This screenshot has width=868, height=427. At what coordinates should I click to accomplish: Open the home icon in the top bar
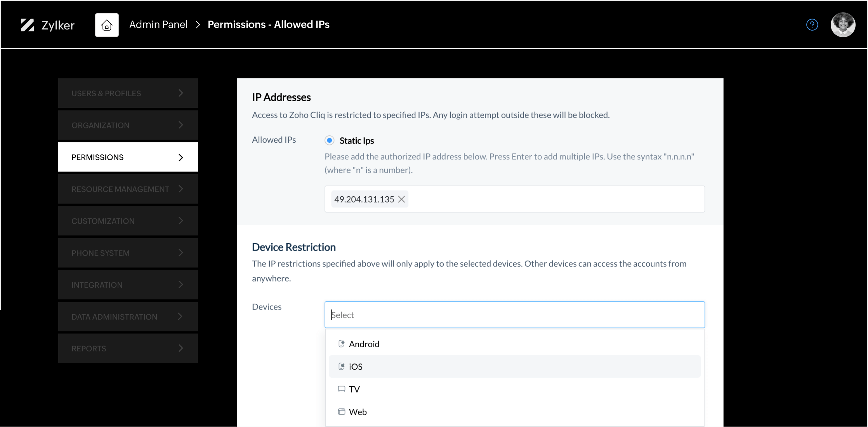106,24
